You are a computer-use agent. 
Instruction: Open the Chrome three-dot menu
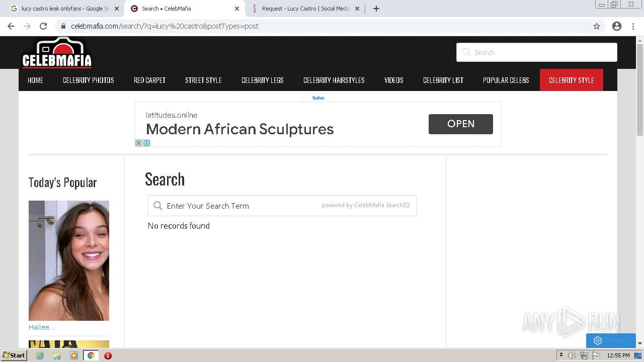[x=633, y=26]
